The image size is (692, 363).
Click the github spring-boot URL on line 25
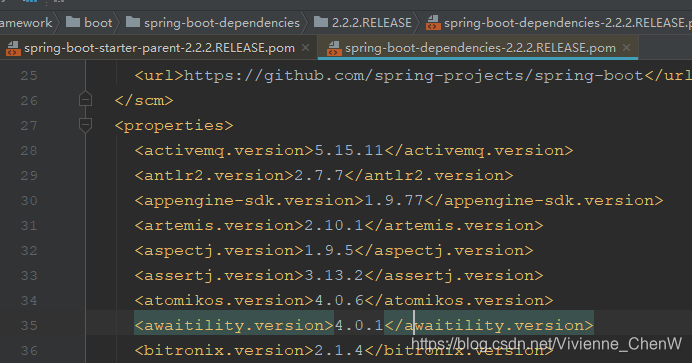[414, 76]
